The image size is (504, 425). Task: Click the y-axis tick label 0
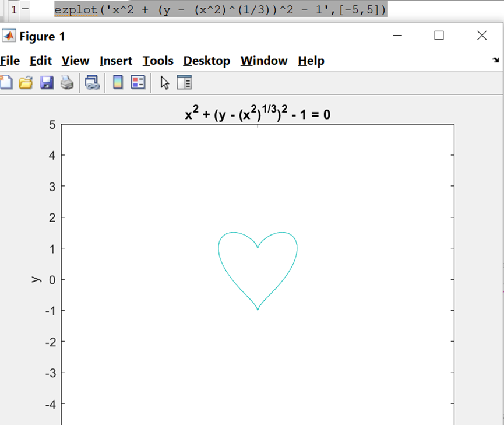(x=52, y=280)
